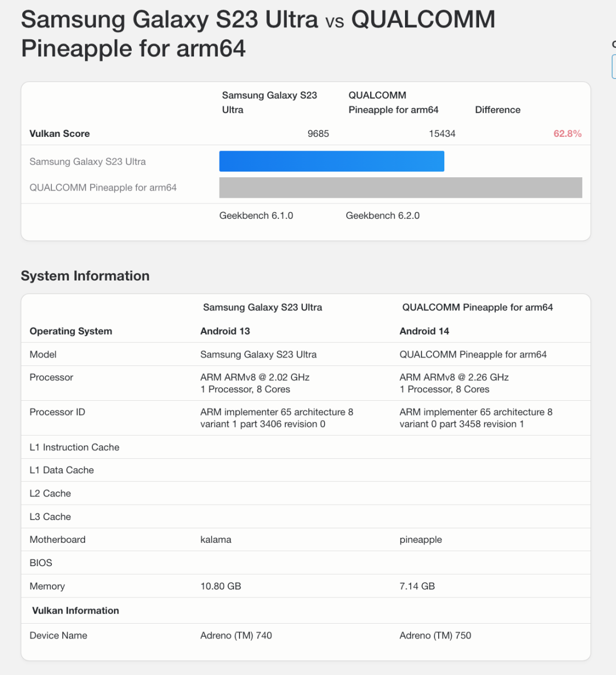Select the Android 13 operating system cell
The image size is (616, 675).
[225, 331]
